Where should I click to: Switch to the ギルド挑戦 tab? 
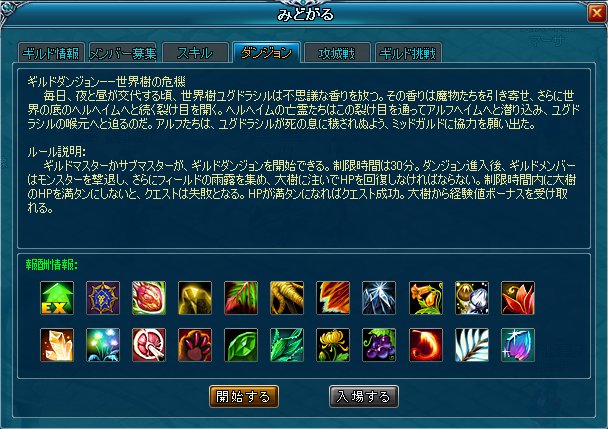(408, 53)
